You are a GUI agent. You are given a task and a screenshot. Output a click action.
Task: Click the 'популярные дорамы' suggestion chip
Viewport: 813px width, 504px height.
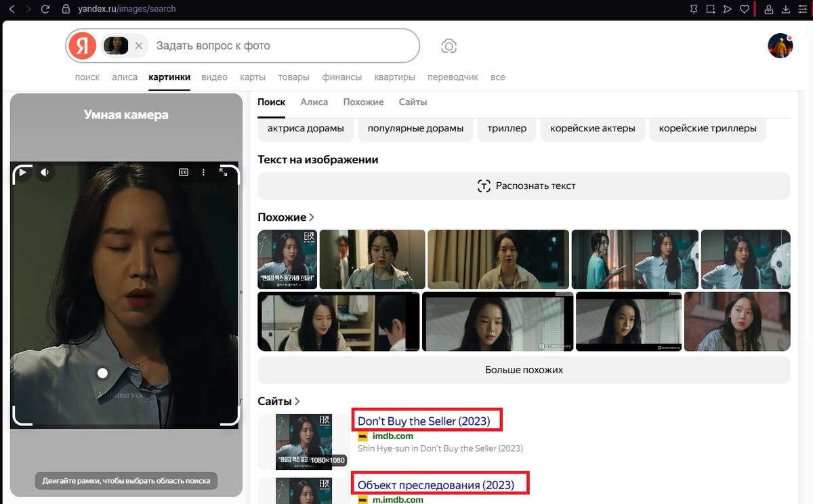[x=415, y=128]
